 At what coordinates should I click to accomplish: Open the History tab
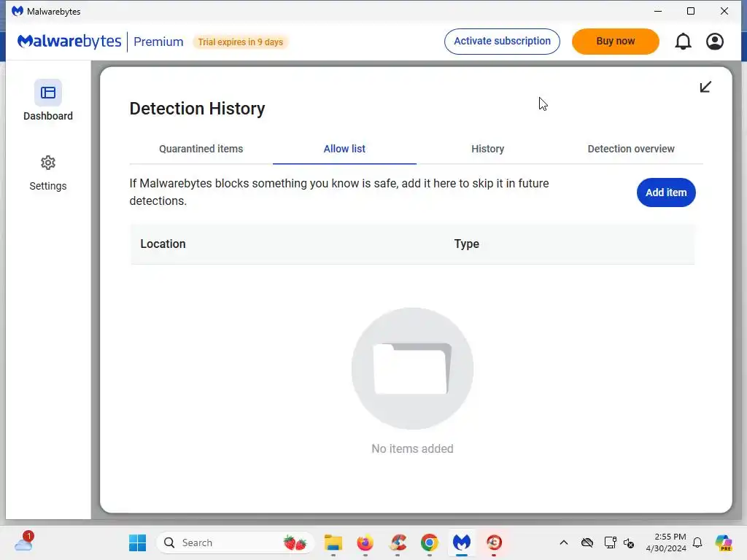click(488, 149)
